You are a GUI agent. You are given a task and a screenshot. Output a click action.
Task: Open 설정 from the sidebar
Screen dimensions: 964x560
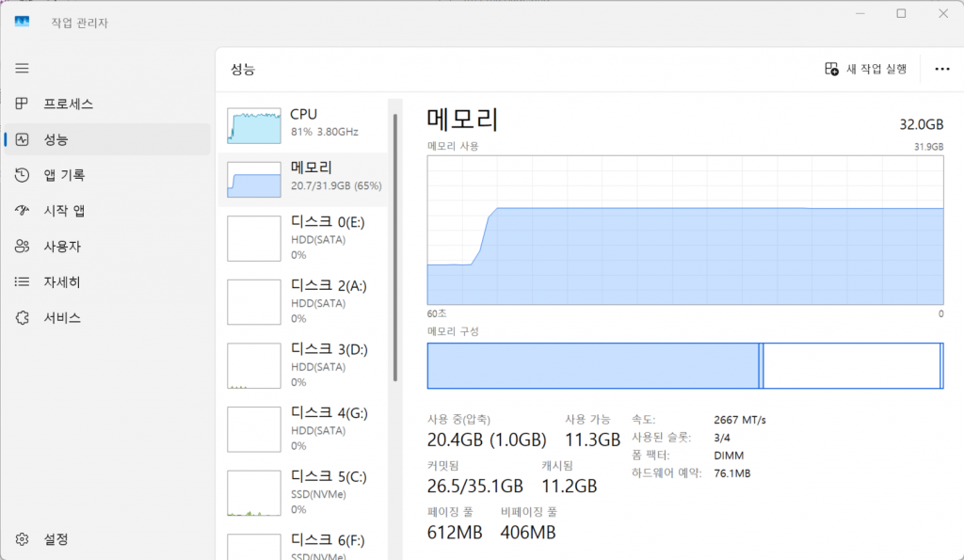(56, 539)
